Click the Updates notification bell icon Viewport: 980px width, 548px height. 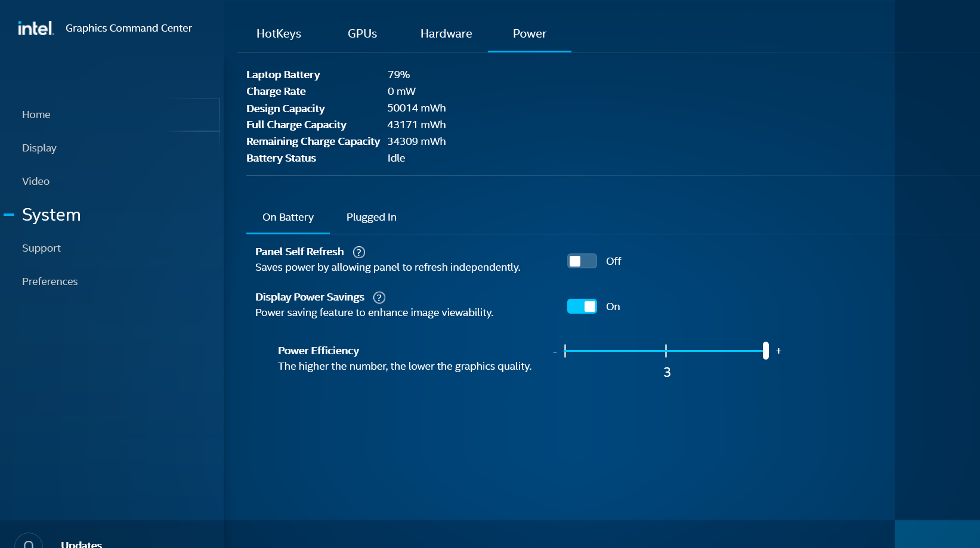(x=29, y=543)
